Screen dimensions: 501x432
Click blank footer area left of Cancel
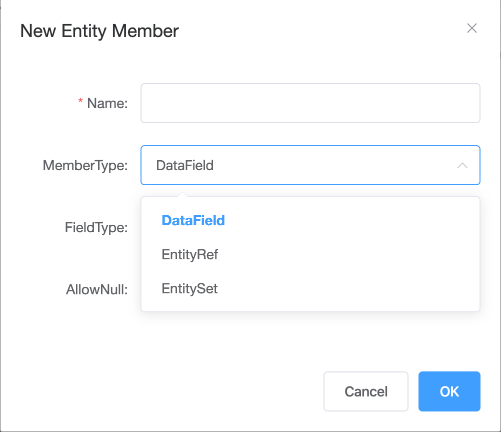coord(167,391)
